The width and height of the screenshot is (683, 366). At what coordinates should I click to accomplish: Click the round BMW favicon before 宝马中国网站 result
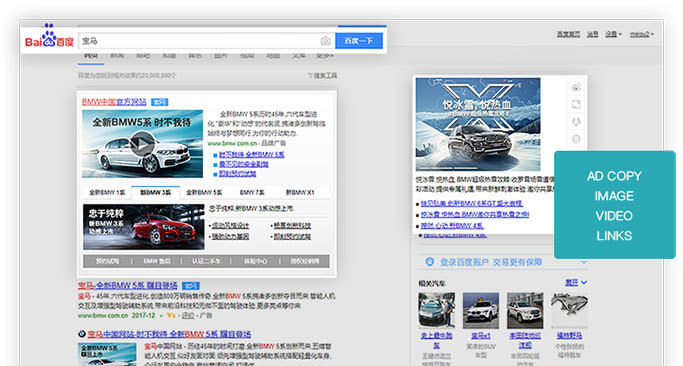[x=81, y=334]
